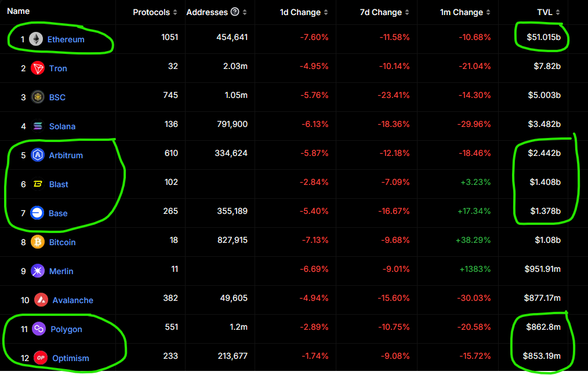The width and height of the screenshot is (588, 375).
Task: Click the Bitcoin chain logo icon
Action: pyautogui.click(x=38, y=242)
